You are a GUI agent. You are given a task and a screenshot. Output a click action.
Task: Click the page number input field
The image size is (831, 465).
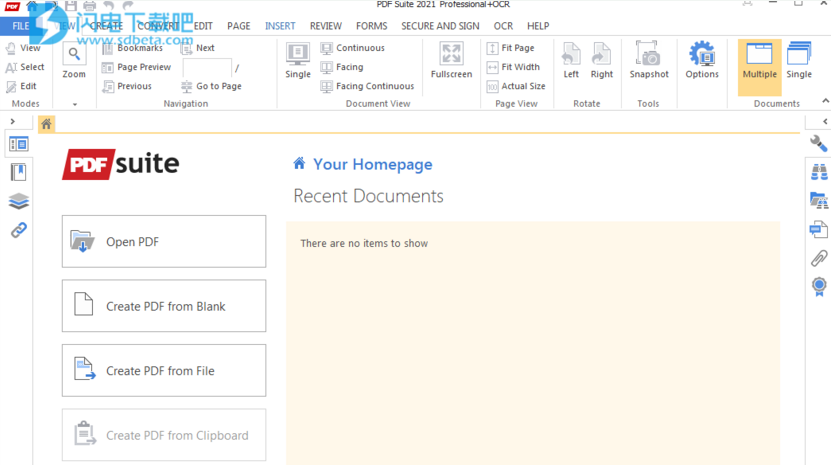(x=207, y=67)
